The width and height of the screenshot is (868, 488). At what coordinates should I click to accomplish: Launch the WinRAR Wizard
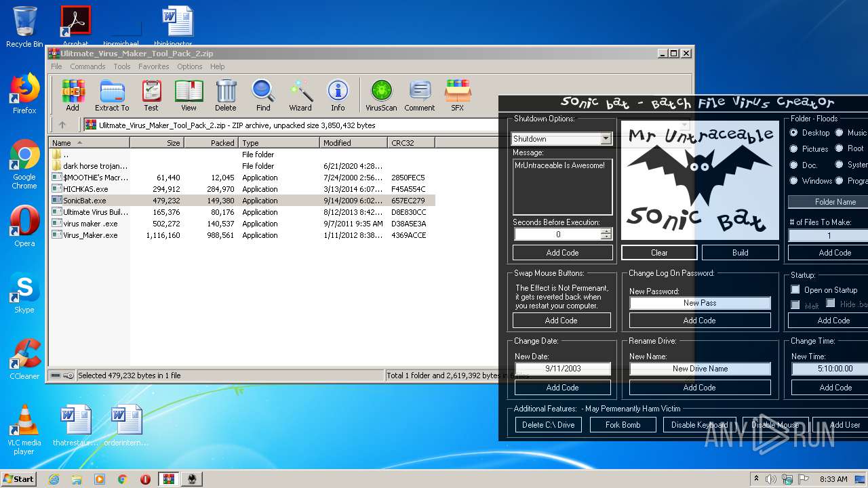point(300,96)
